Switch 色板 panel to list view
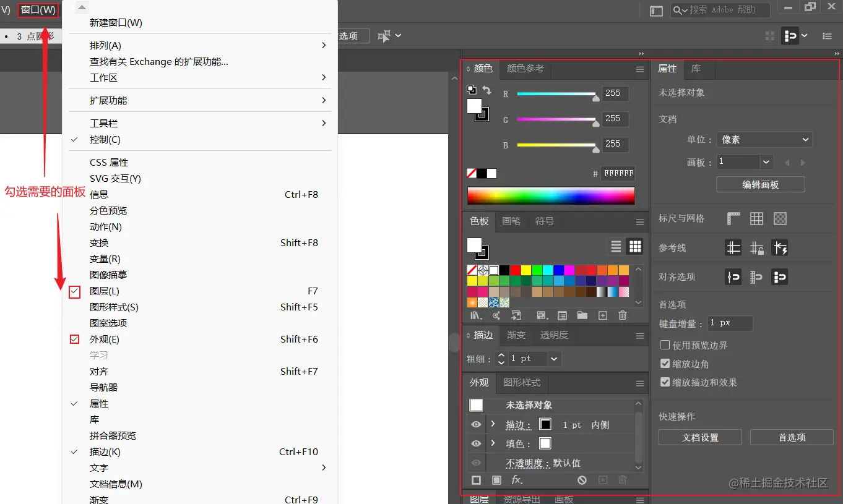The height and width of the screenshot is (504, 843). tap(616, 247)
